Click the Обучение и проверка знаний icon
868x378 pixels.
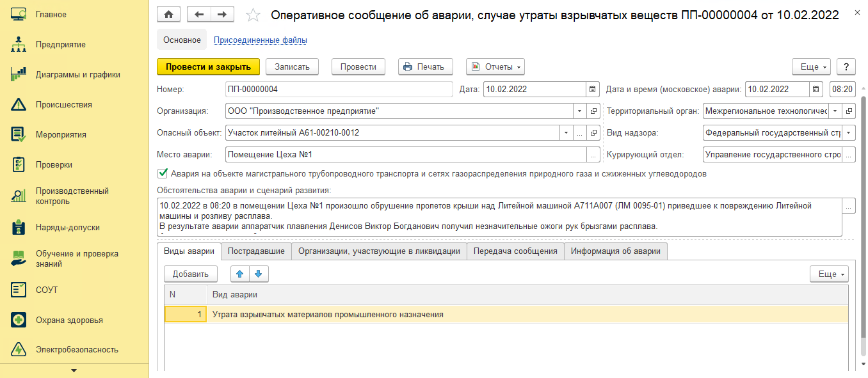coord(18,258)
